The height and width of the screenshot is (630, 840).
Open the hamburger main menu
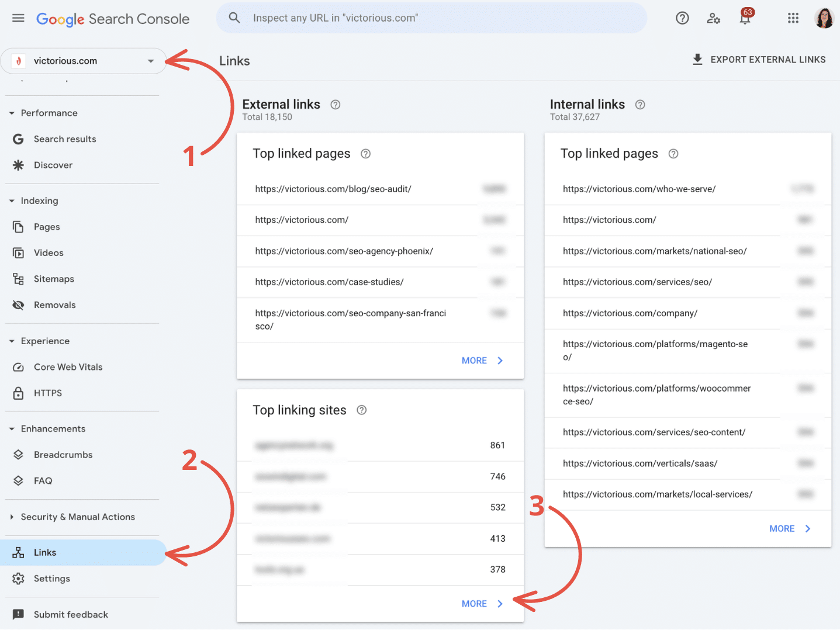coord(18,18)
